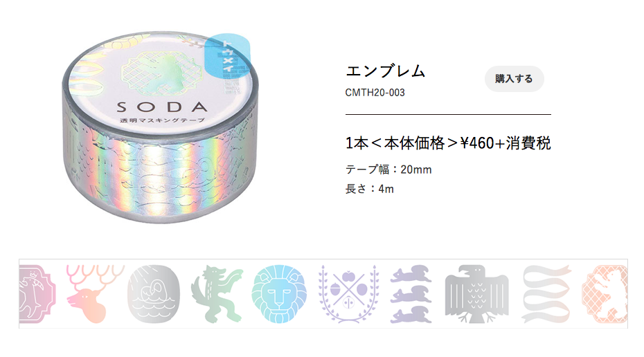644x357 pixels.
Task: Click the three running hounds emblem
Action: (411, 294)
